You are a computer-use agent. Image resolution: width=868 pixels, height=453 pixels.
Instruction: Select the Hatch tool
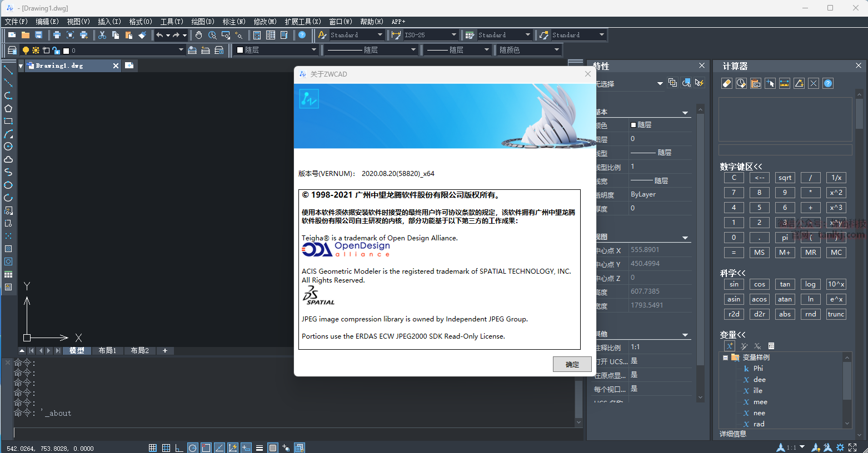pos(8,249)
